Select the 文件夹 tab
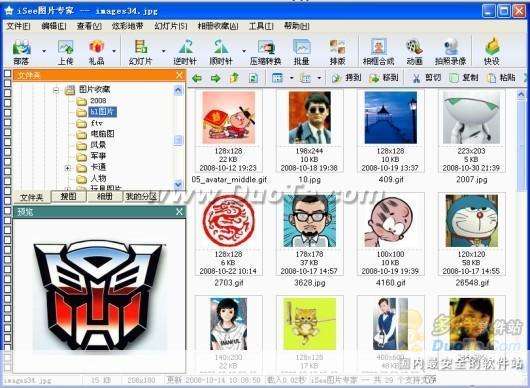Image resolution: width=530 pixels, height=388 pixels. click(32, 197)
